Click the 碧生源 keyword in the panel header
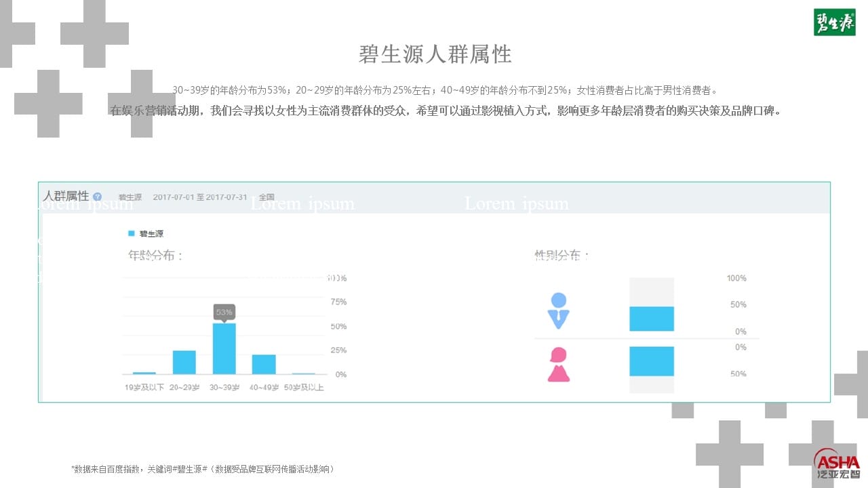Screen dimensions: 868x488 pos(130,197)
